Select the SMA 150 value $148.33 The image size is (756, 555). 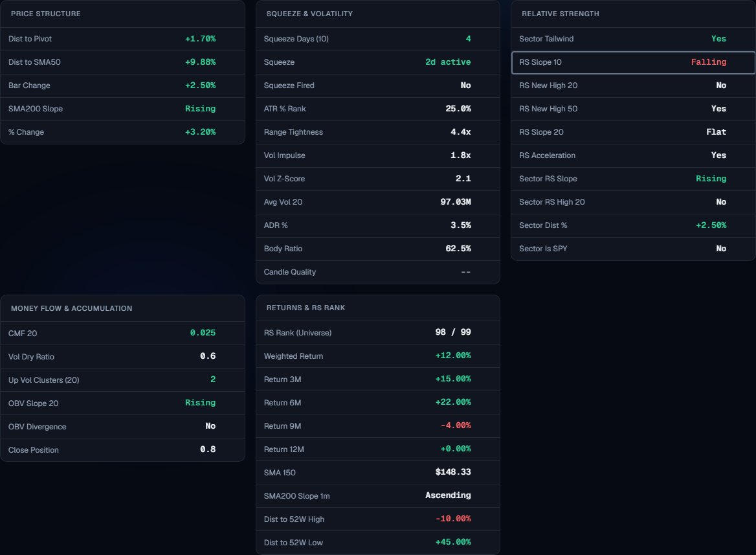(452, 472)
